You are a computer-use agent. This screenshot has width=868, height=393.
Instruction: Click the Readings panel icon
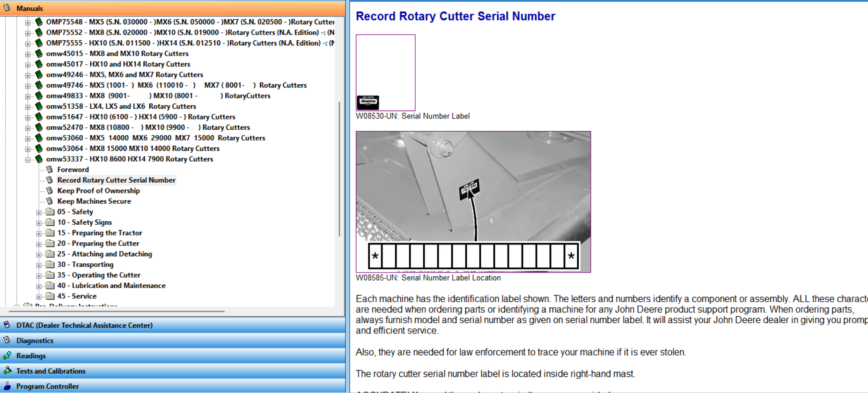7,356
